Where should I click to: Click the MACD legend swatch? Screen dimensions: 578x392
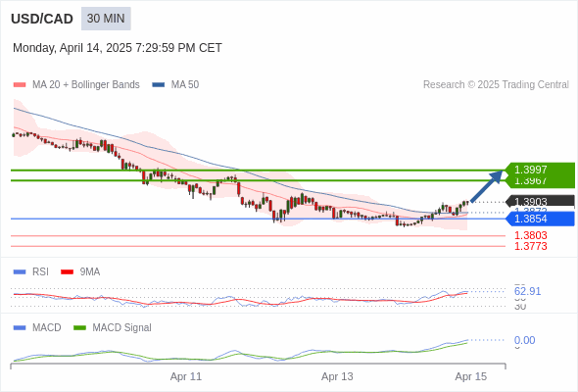pos(20,327)
